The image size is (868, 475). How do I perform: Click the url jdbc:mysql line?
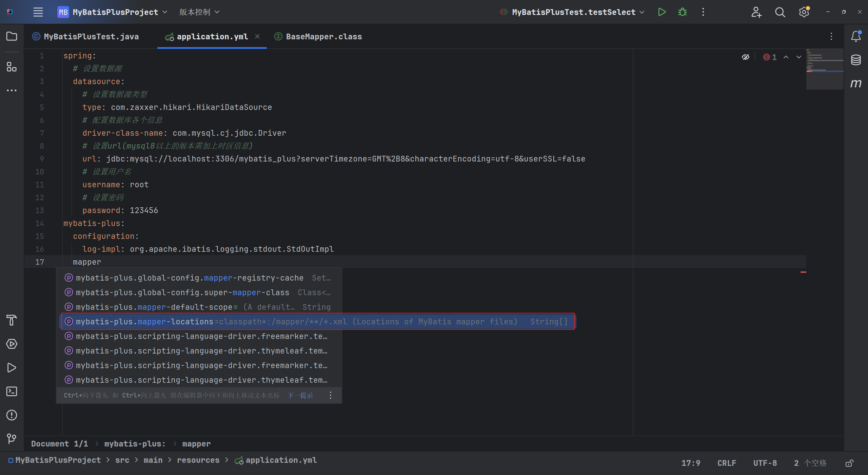click(x=334, y=159)
